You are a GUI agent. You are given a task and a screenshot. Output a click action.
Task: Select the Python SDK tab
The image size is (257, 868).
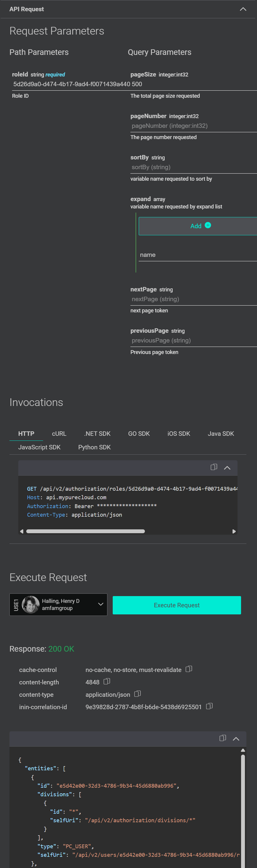pos(94,447)
